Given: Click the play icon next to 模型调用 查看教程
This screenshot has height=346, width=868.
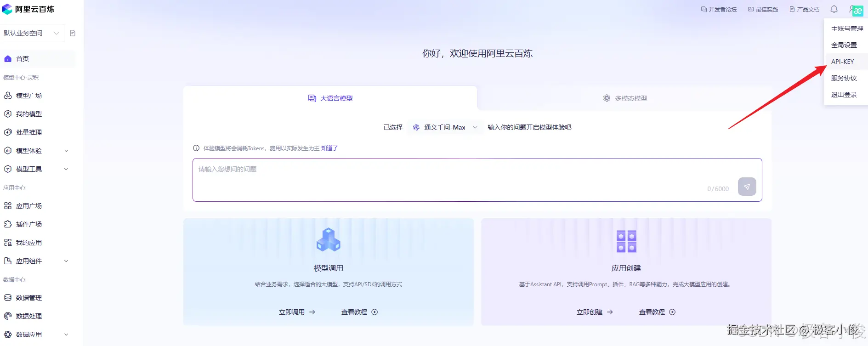Looking at the screenshot, I should pos(374,312).
